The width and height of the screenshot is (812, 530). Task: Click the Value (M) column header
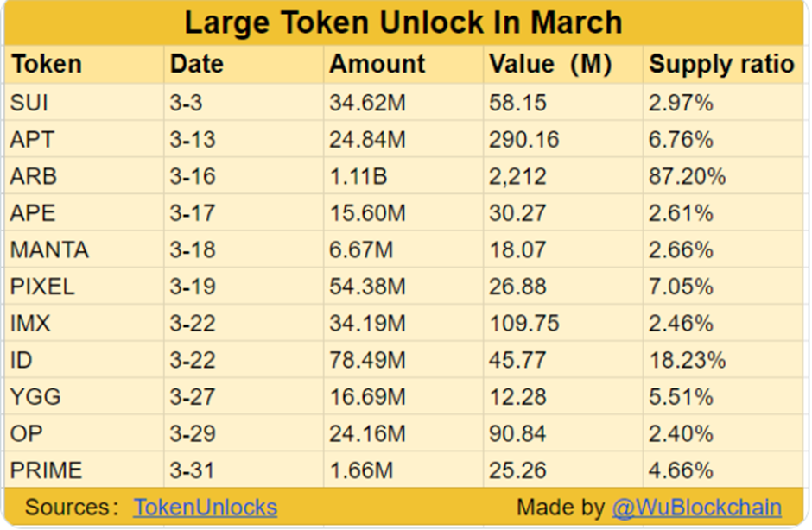click(x=549, y=65)
